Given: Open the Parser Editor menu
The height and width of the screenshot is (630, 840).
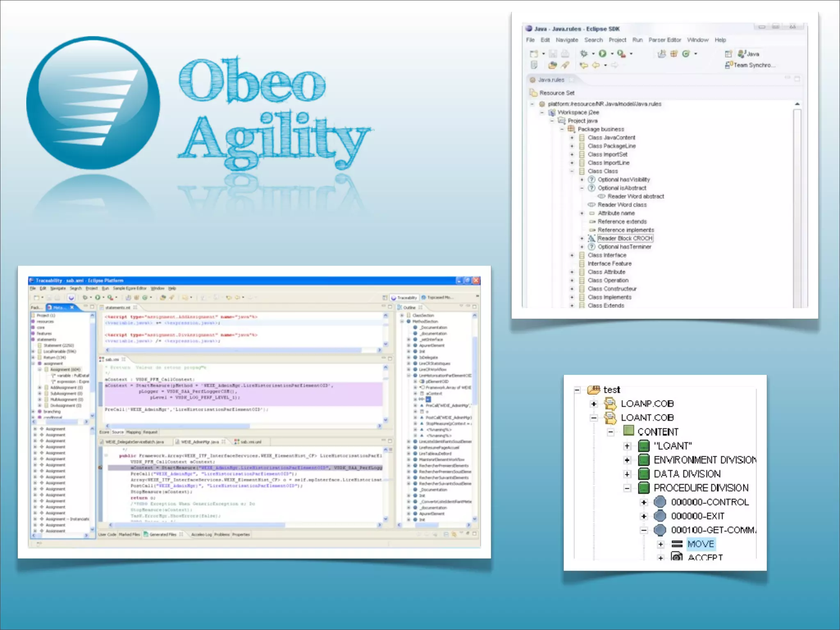Looking at the screenshot, I should pos(664,40).
